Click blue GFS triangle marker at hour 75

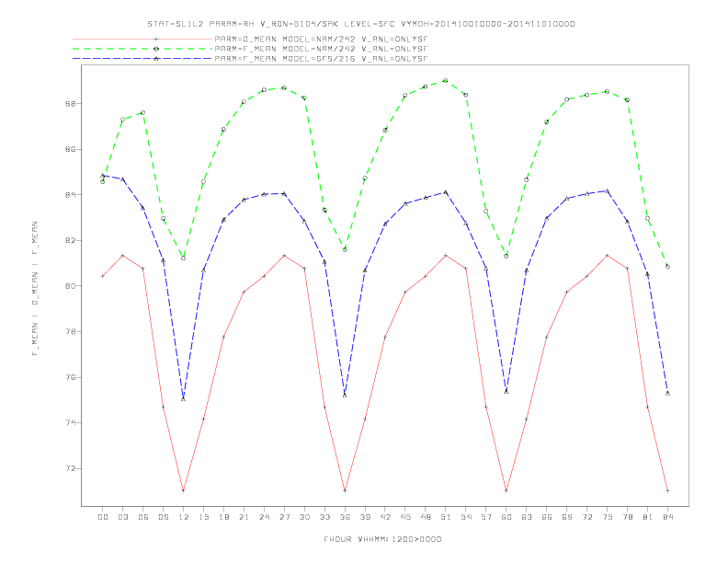608,191
